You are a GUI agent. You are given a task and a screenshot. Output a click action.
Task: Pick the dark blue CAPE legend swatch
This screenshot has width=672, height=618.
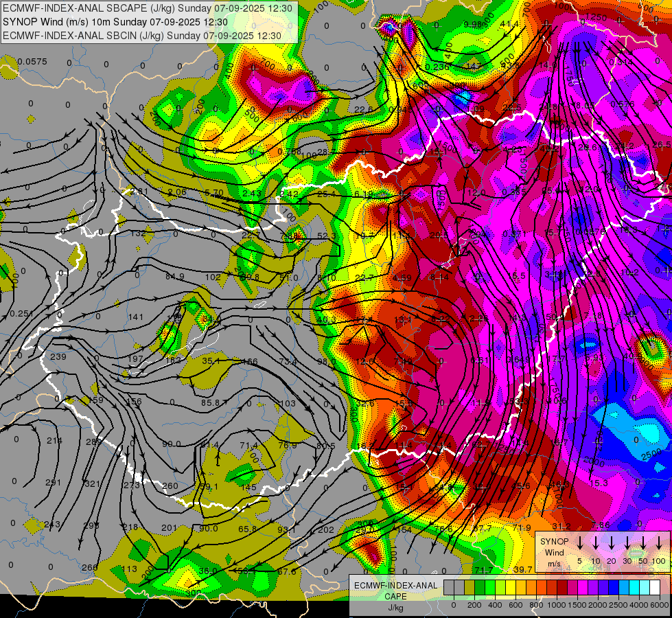click(x=614, y=588)
